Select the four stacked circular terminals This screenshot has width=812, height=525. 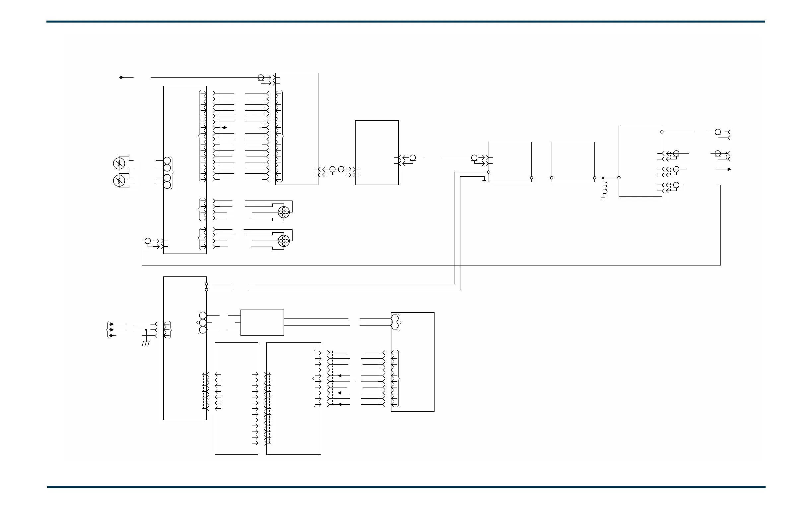pos(167,173)
